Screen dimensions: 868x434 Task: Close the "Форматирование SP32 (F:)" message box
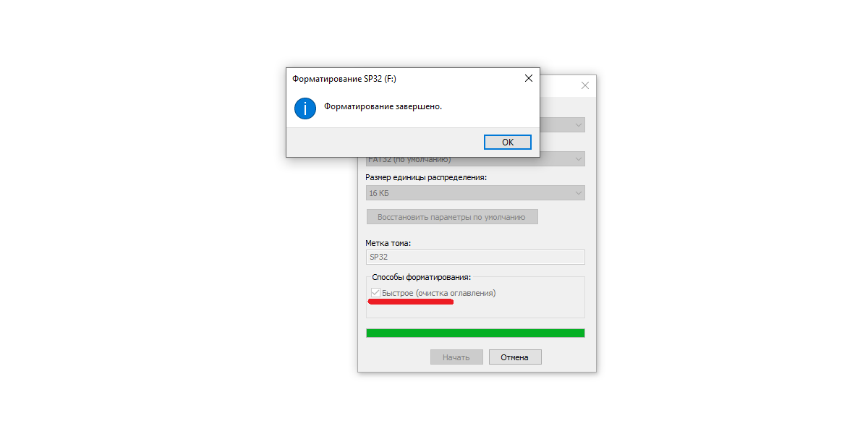click(529, 78)
